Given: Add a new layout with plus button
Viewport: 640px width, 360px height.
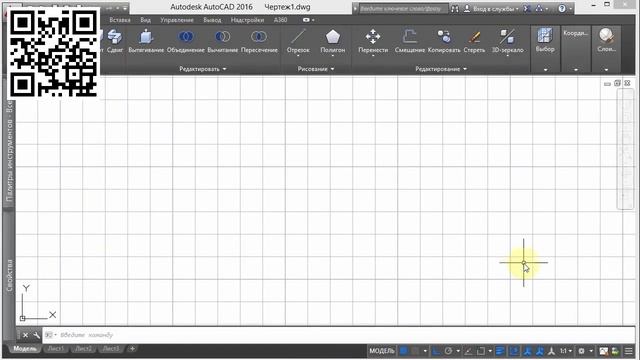Looking at the screenshot, I should pyautogui.click(x=132, y=349).
